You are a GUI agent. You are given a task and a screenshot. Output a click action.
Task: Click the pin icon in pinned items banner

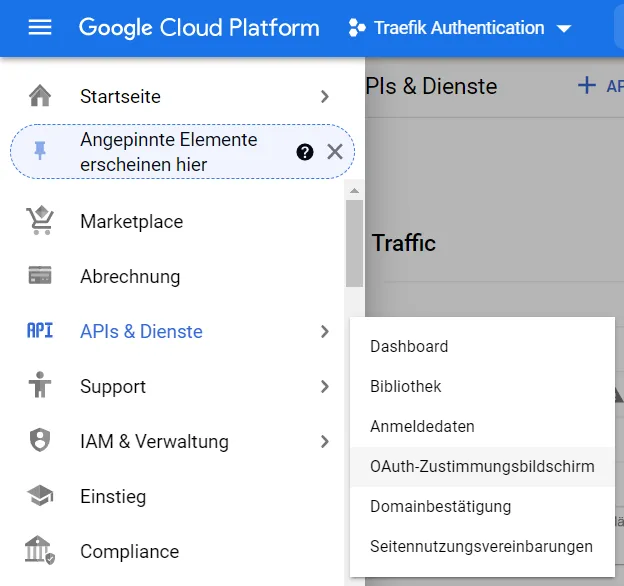tap(40, 151)
